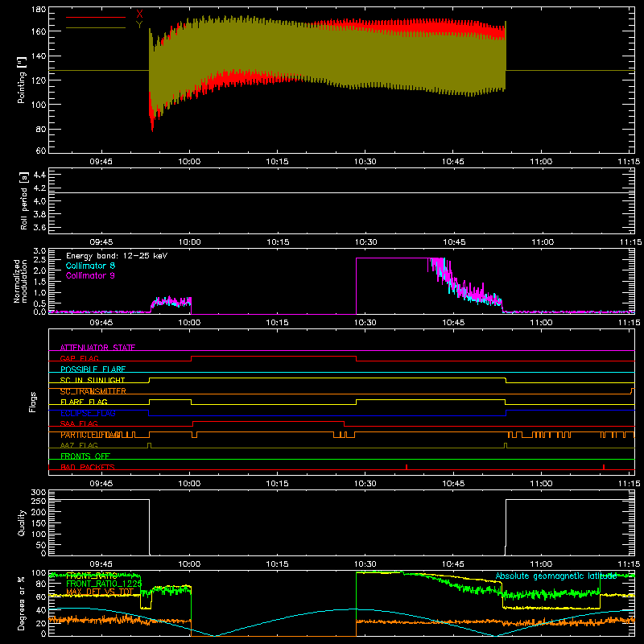Click the "Quality" vertical axis title
This screenshot has height=644, width=644.
22,522
